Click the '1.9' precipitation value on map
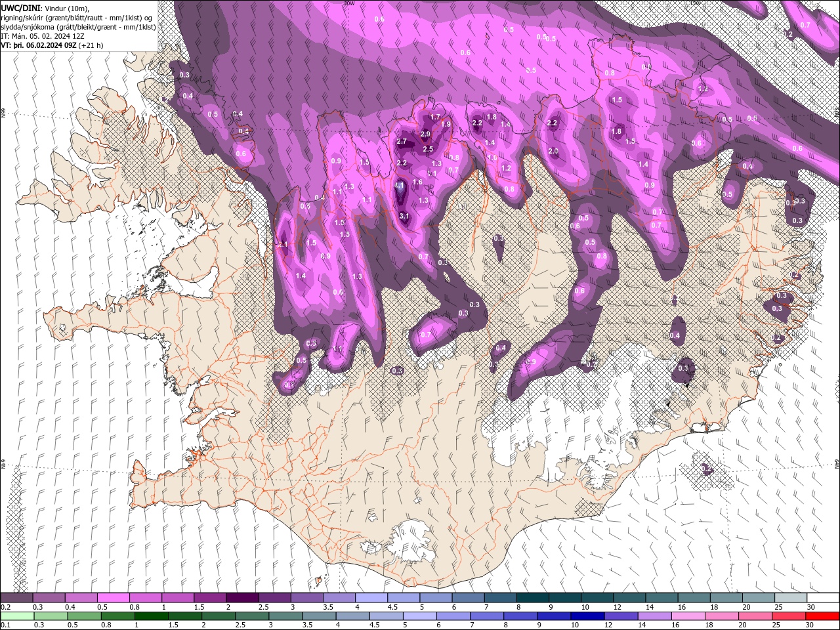 click(446, 125)
